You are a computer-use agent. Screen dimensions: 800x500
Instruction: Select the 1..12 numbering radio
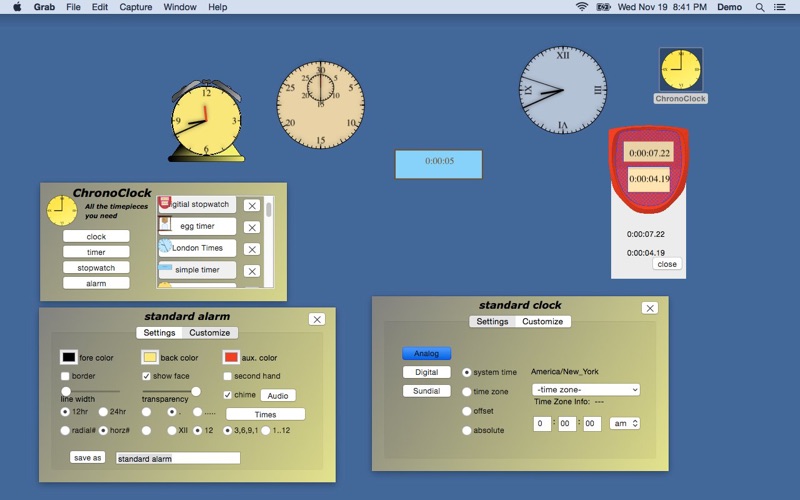tap(266, 430)
